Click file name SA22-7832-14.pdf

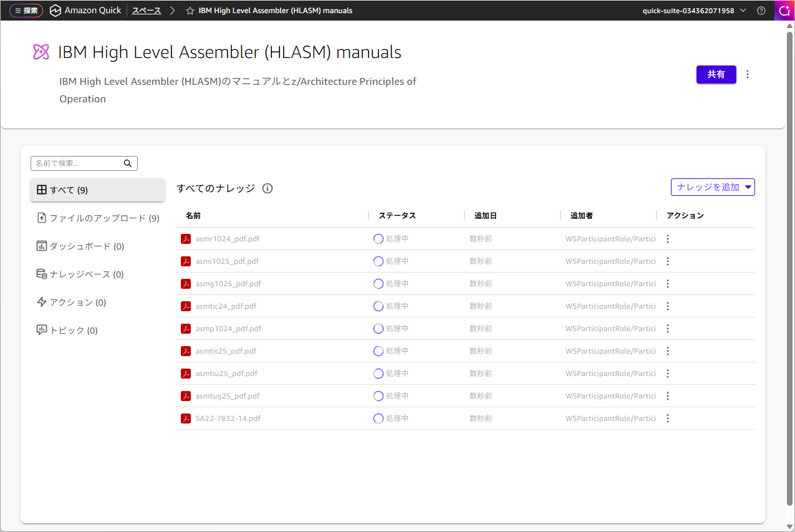pyautogui.click(x=228, y=418)
